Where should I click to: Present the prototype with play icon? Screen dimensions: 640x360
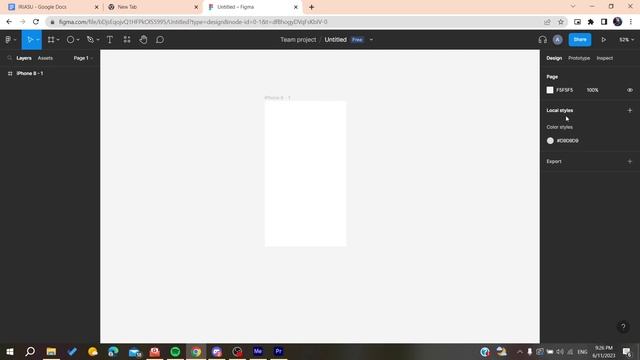pos(603,40)
